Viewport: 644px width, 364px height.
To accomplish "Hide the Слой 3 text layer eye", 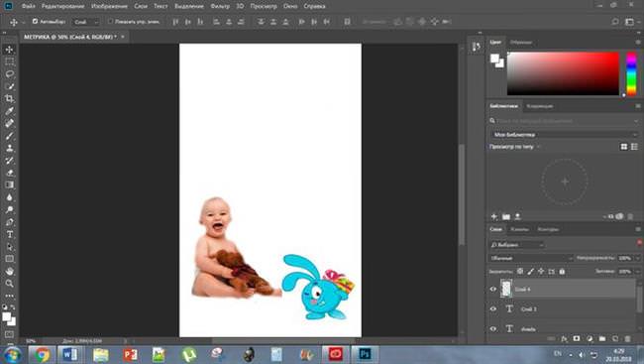I will pos(493,308).
